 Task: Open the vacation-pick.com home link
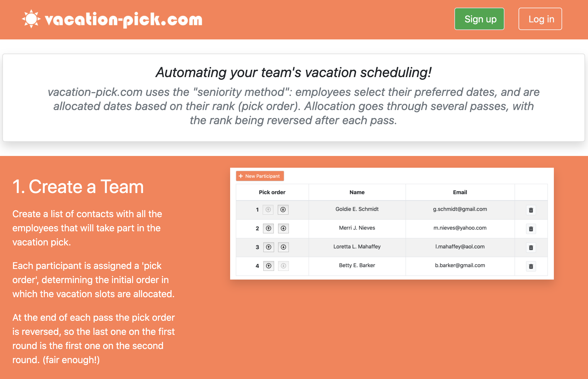123,20
